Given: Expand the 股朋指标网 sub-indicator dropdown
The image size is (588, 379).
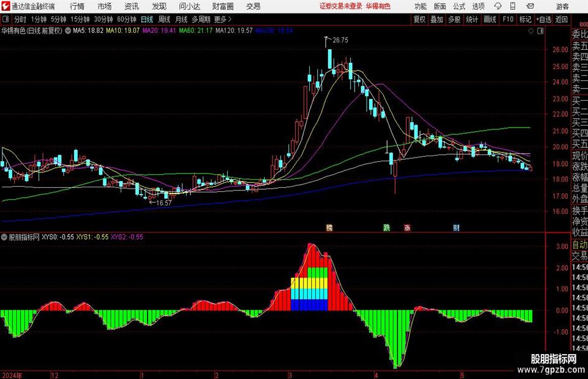Looking at the screenshot, I should [4, 236].
